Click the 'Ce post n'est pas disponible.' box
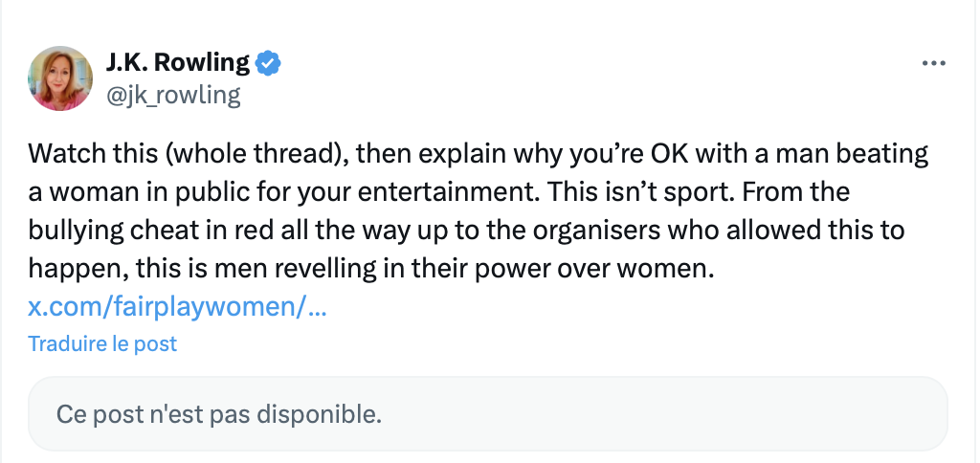 pos(487,413)
